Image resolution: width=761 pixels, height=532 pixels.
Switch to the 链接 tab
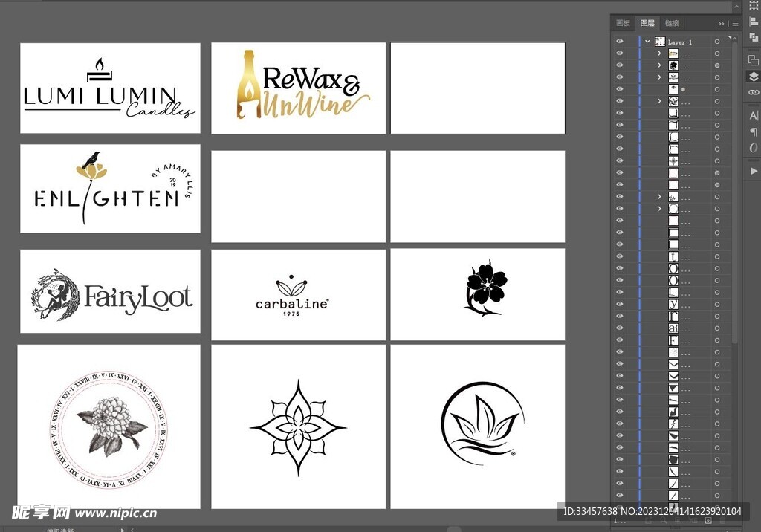672,23
